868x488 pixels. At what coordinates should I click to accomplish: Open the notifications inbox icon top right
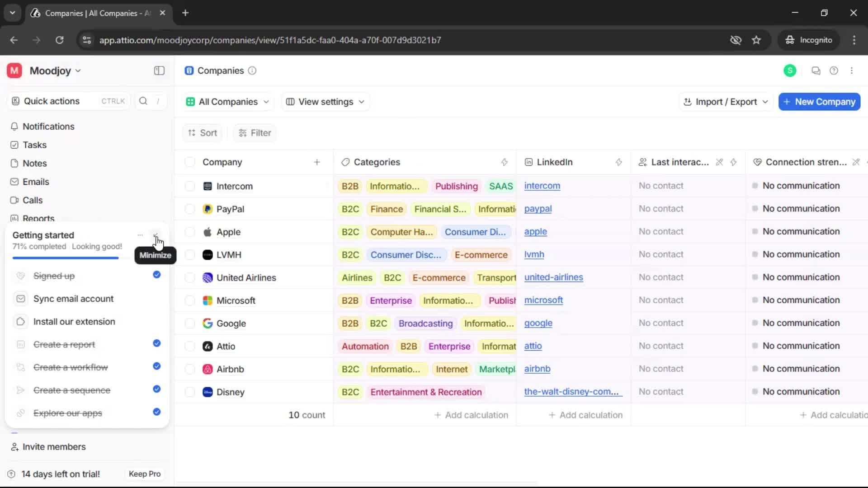pyautogui.click(x=816, y=70)
